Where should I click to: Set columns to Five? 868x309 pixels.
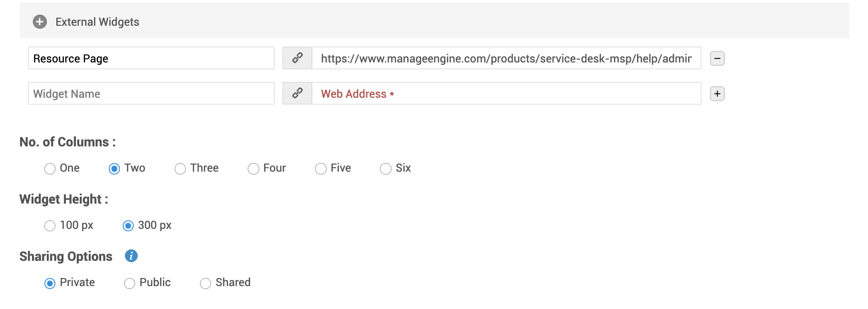point(321,169)
